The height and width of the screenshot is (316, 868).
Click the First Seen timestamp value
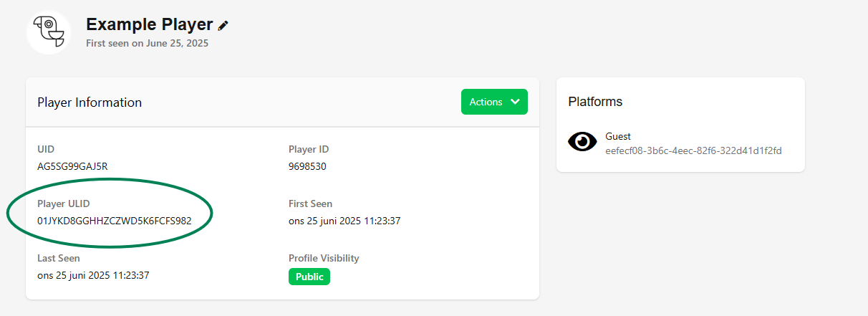344,221
